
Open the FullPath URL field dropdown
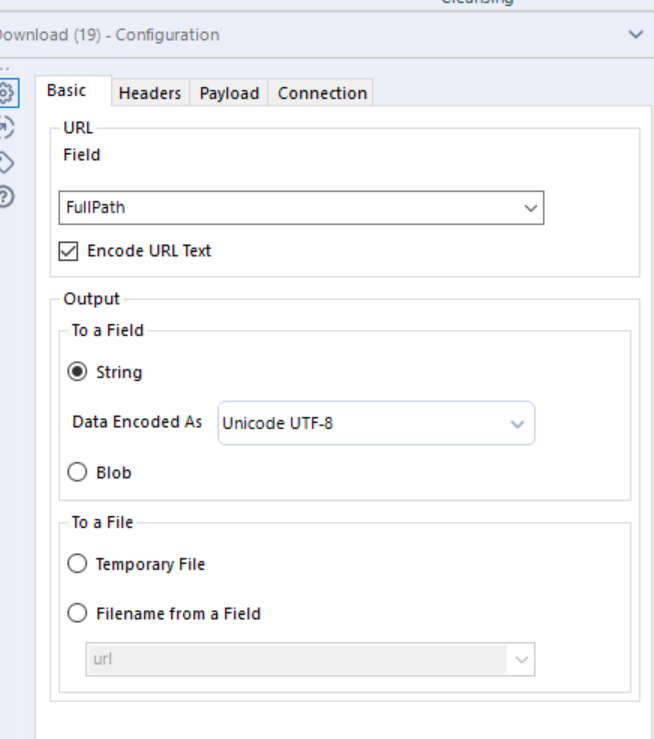tap(300, 208)
